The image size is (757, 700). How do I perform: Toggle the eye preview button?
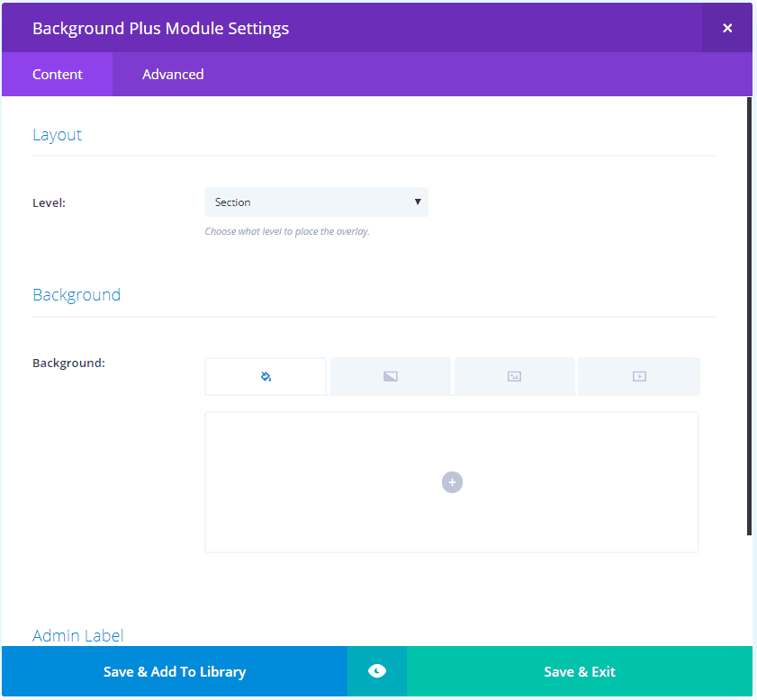point(377,671)
